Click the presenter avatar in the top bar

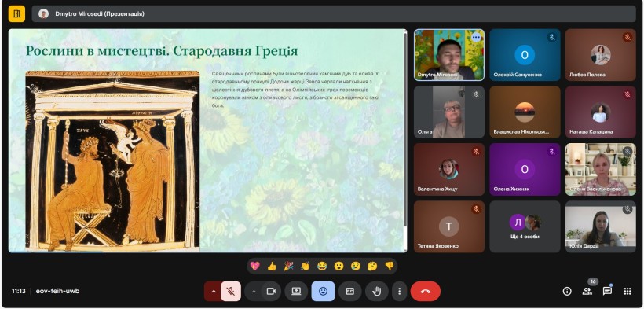tap(43, 14)
